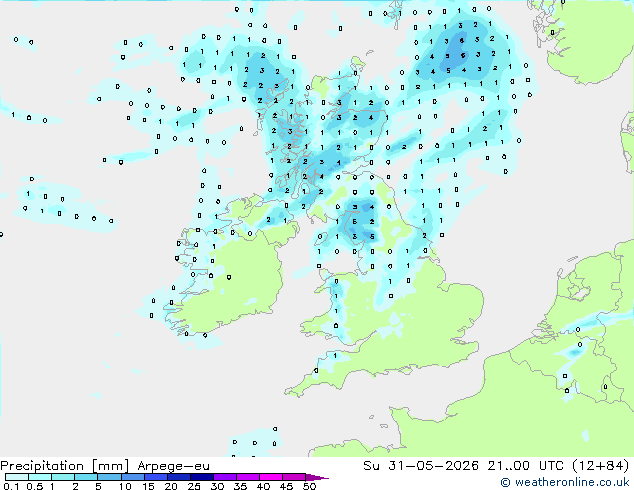
Task: Click the 2–5 mm legend color swatch
Action: [86, 477]
